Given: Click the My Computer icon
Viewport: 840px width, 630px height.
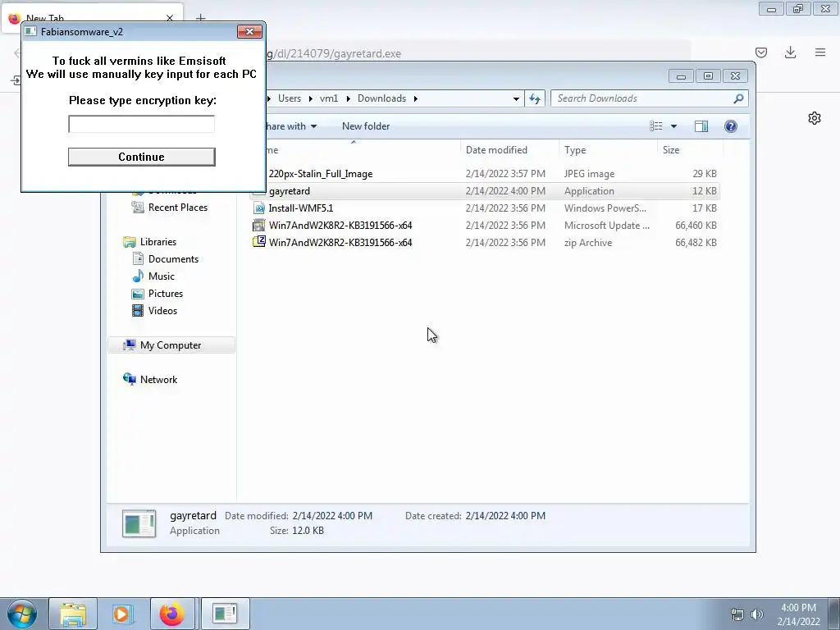Looking at the screenshot, I should click(x=129, y=345).
